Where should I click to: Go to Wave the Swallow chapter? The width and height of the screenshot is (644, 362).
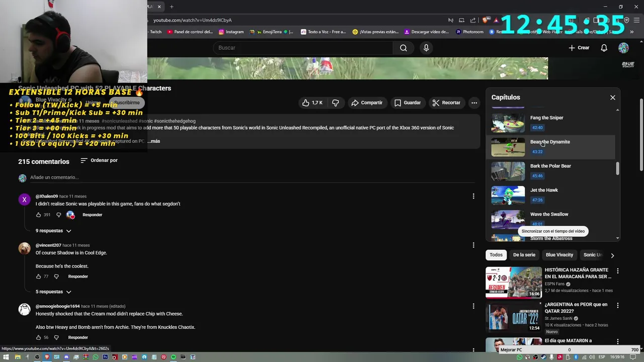551,219
